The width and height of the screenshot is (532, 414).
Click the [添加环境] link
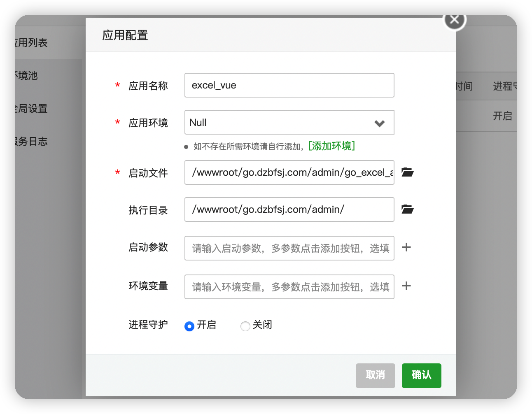[x=331, y=146]
